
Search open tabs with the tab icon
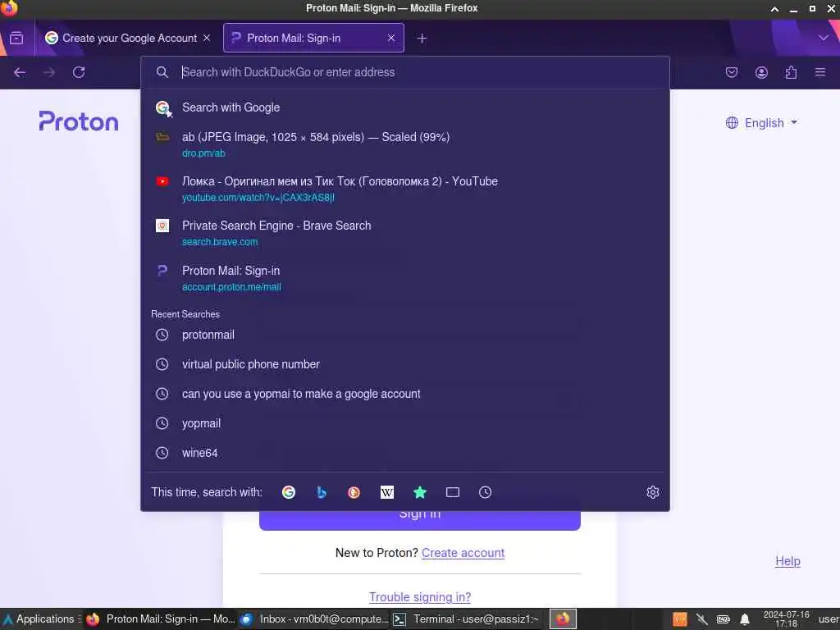coord(453,492)
